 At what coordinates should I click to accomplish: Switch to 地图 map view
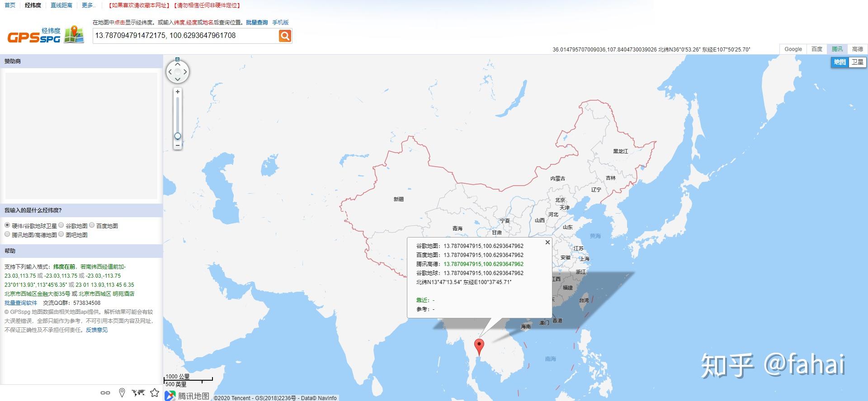(840, 62)
